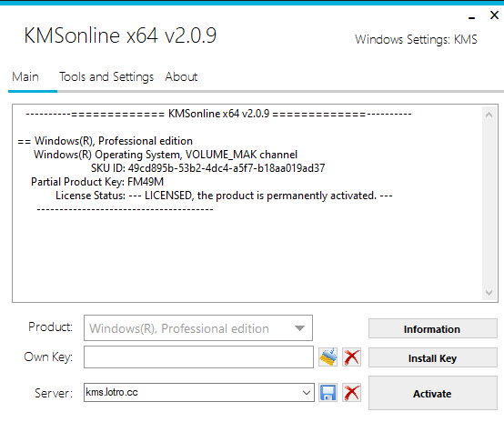Click log scrollbar up arrow
This screenshot has height=422, width=504.
pos(489,115)
